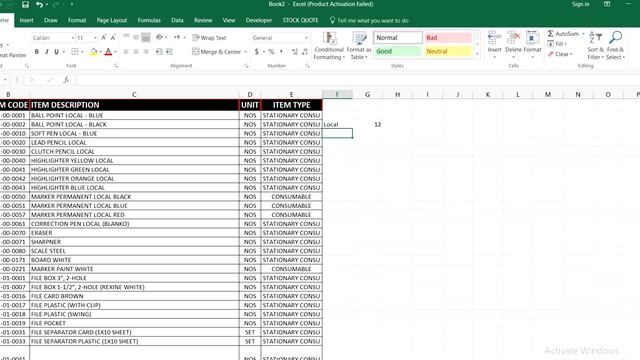Open the STOCK QUOTE tab

pos(300,20)
